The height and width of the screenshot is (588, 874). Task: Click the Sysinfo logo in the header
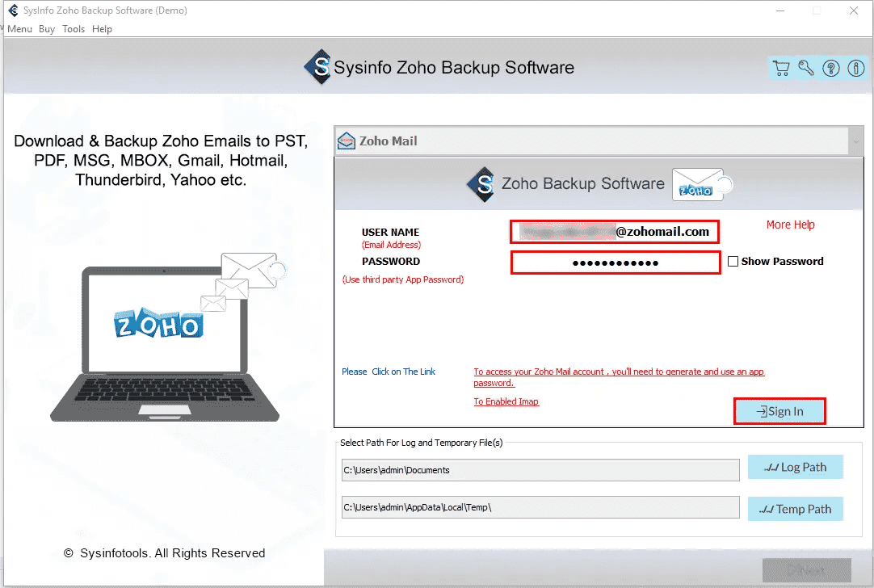pos(318,67)
